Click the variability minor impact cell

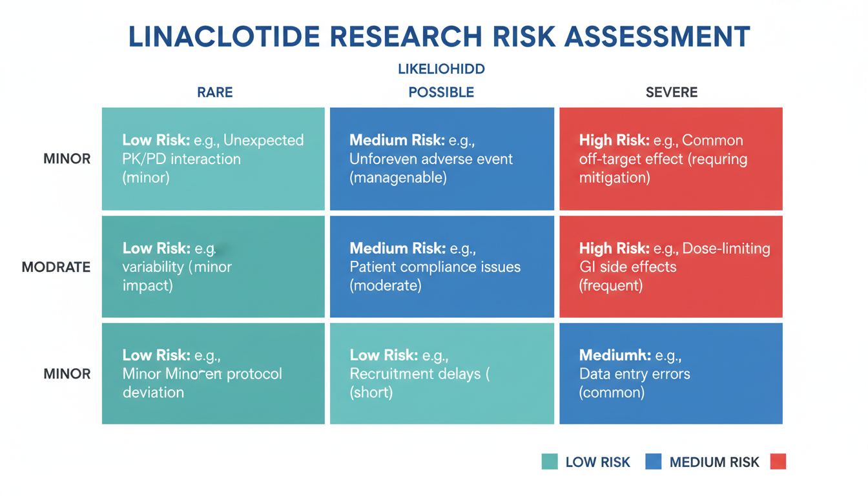[x=213, y=267]
